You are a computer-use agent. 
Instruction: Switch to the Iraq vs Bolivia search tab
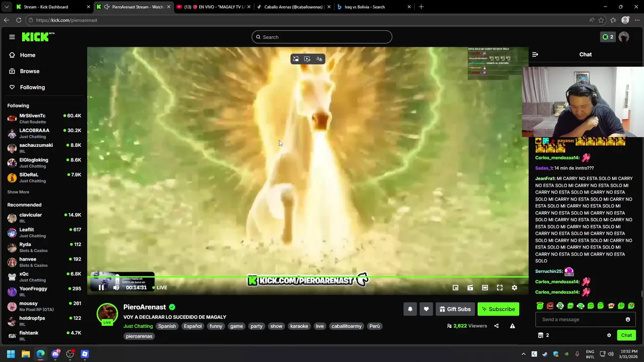[374, 7]
